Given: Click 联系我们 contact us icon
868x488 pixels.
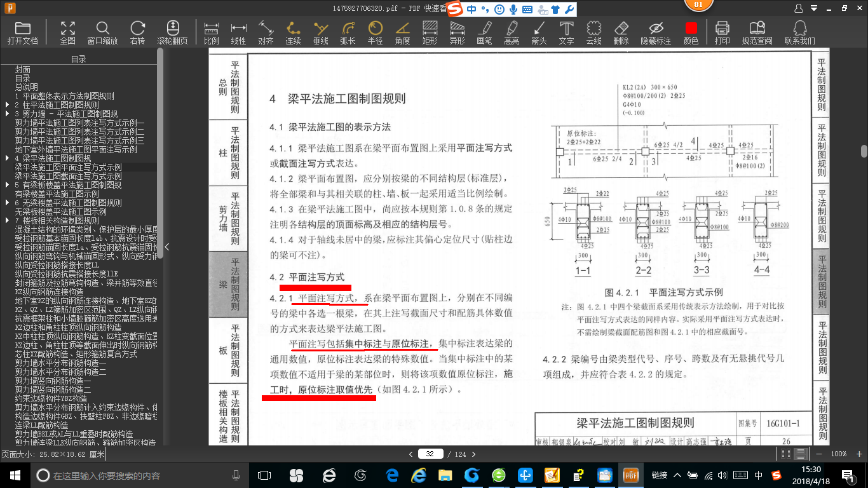Looking at the screenshot, I should click(x=799, y=33).
